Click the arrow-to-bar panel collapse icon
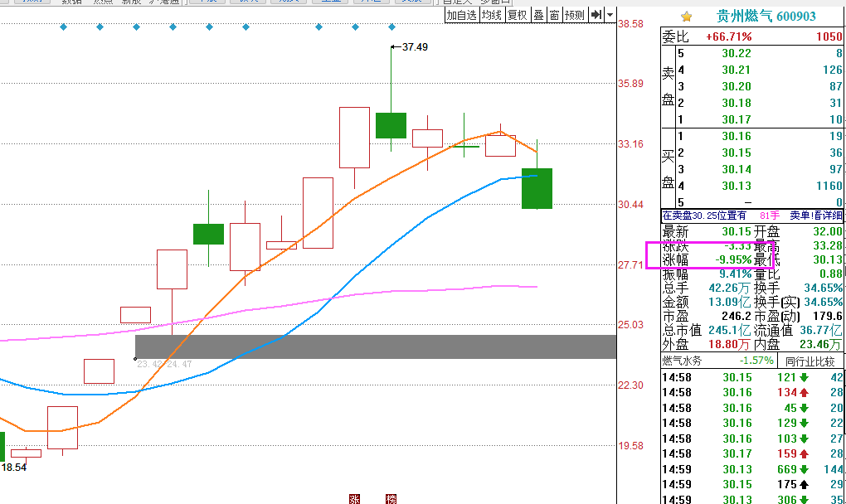The height and width of the screenshot is (504, 846). [596, 15]
